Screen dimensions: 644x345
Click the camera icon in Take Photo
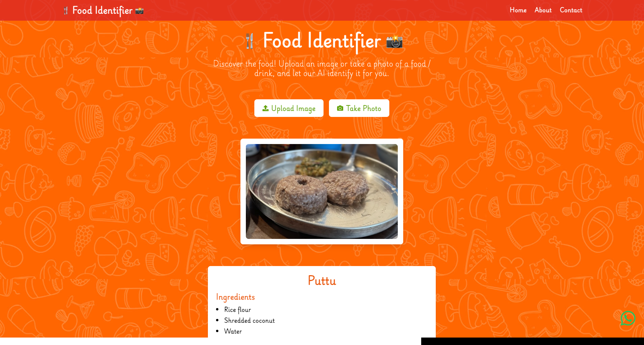pos(340,108)
